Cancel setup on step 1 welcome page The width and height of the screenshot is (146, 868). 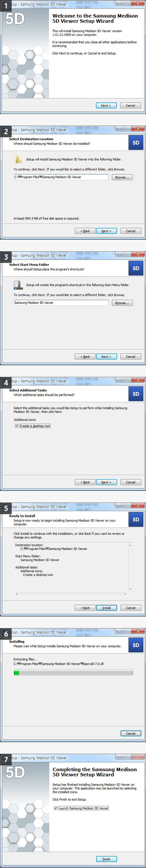131,106
